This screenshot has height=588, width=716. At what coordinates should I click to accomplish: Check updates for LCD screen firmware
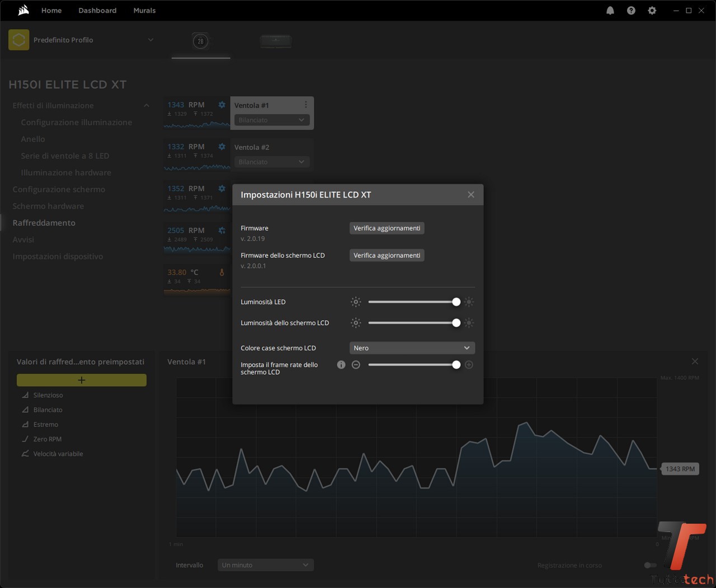coord(387,255)
